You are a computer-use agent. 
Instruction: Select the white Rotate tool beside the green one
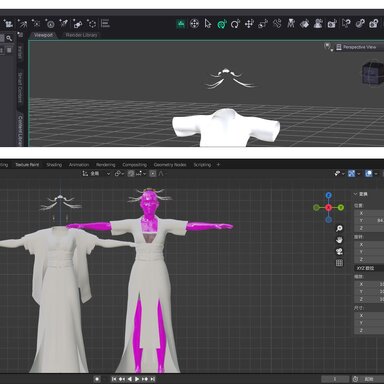pos(235,24)
